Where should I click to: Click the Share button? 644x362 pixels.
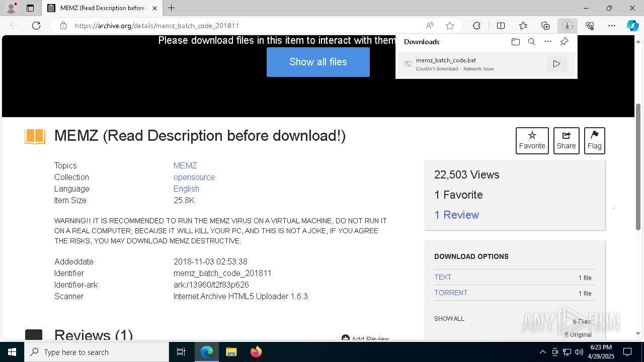567,140
